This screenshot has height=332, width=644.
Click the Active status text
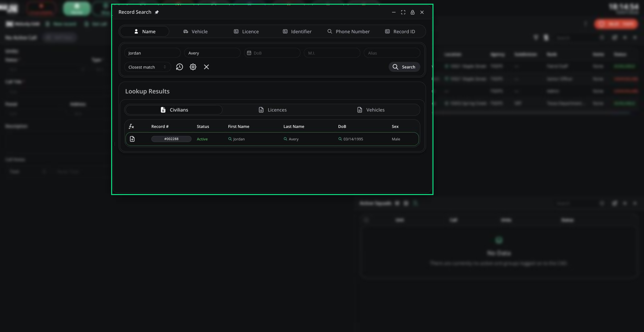[x=202, y=139]
